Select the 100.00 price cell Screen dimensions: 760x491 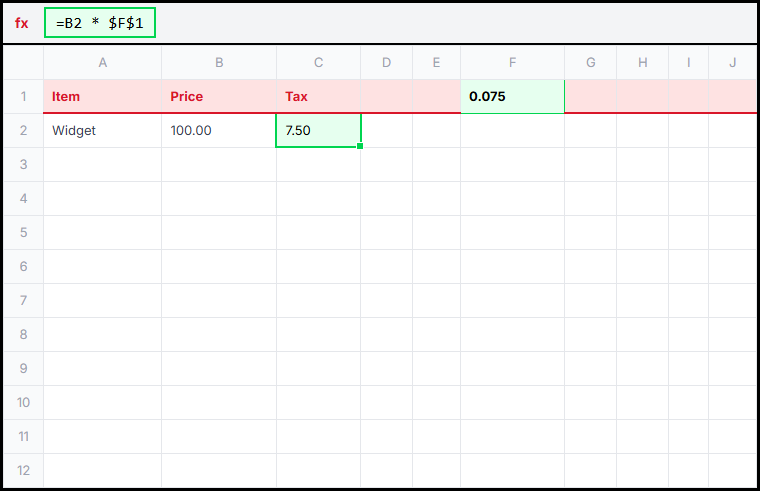[x=219, y=131]
